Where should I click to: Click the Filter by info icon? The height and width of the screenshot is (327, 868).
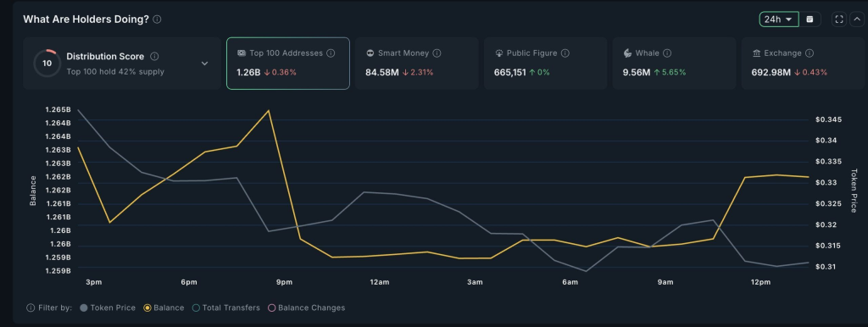click(x=31, y=308)
